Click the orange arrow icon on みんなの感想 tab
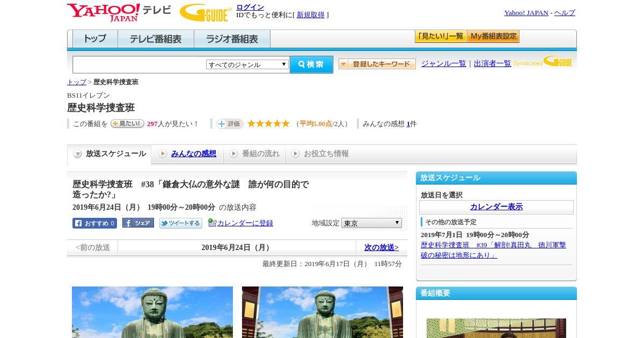The image size is (644, 338). pos(163,154)
